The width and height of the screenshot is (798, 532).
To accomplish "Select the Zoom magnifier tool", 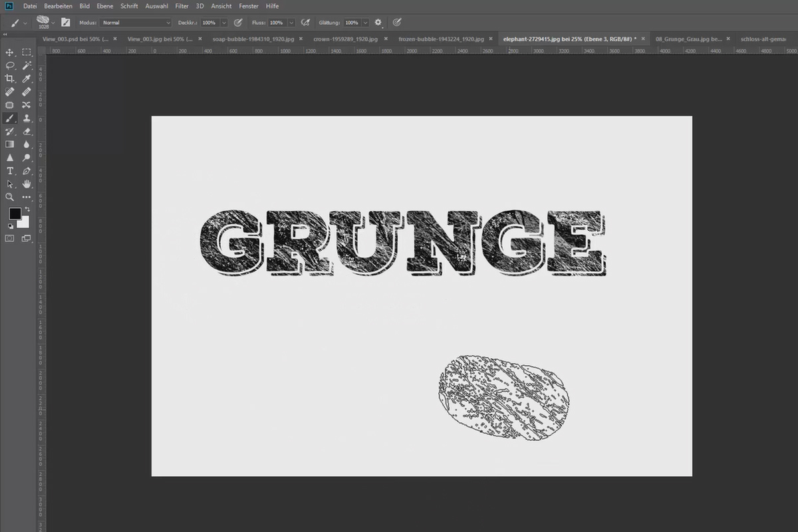I will click(9, 197).
